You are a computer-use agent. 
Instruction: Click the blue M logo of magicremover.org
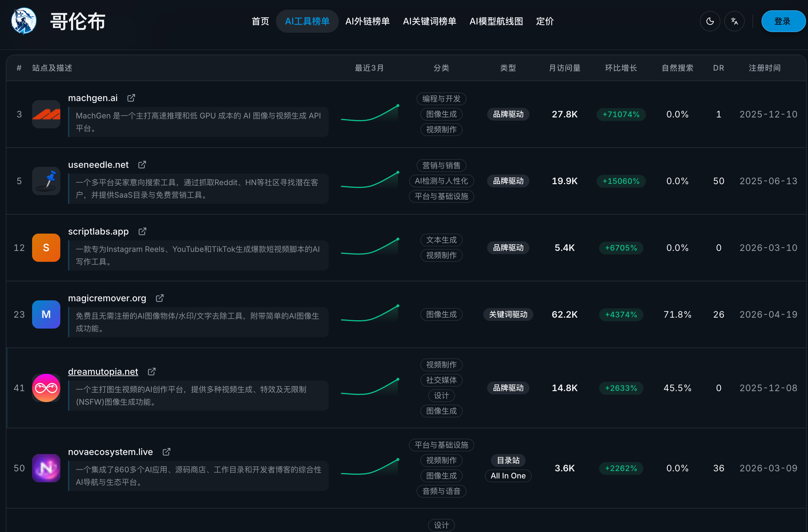46,314
